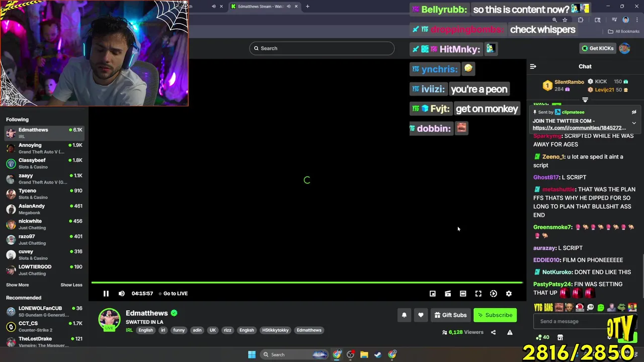The width and height of the screenshot is (644, 362).
Task: Click the green video progress bar
Action: (307, 283)
